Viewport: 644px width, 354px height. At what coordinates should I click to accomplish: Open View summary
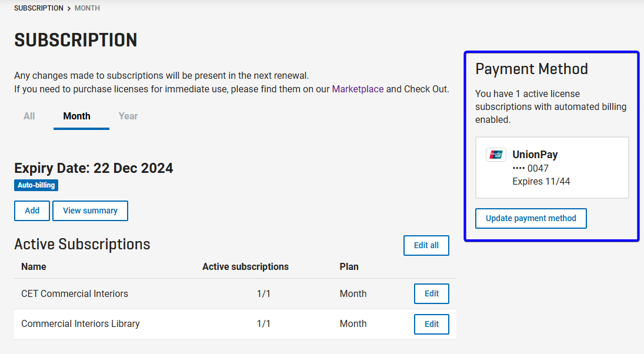(91, 211)
